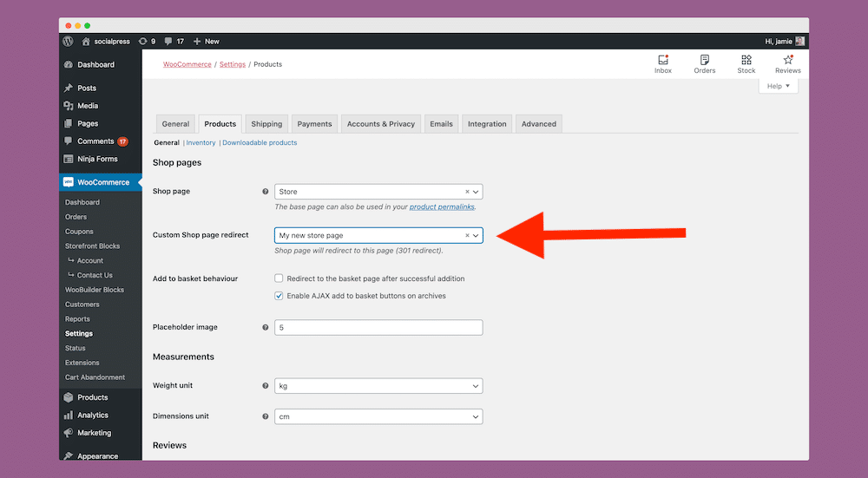Viewport: 868px width, 478px height.
Task: Open the Advanced tab
Action: (539, 124)
